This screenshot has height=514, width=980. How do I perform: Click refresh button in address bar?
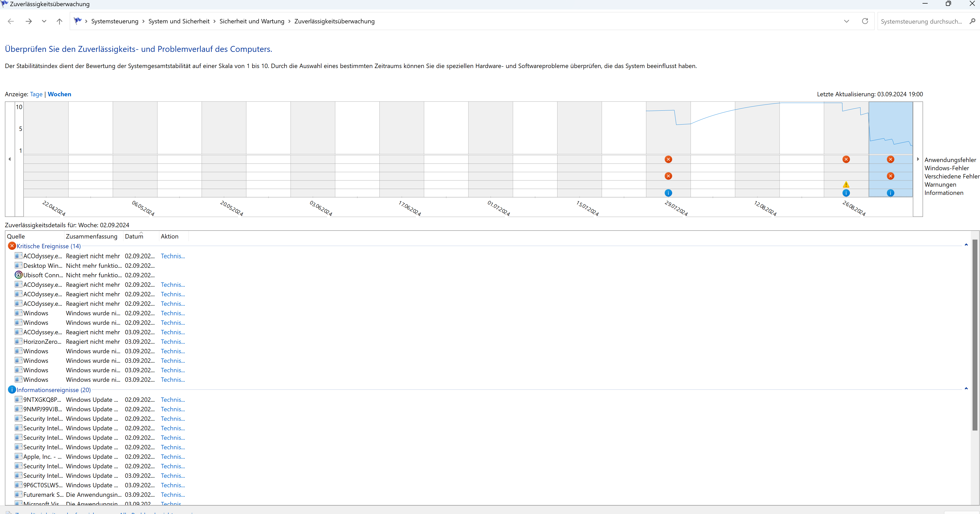coord(865,21)
